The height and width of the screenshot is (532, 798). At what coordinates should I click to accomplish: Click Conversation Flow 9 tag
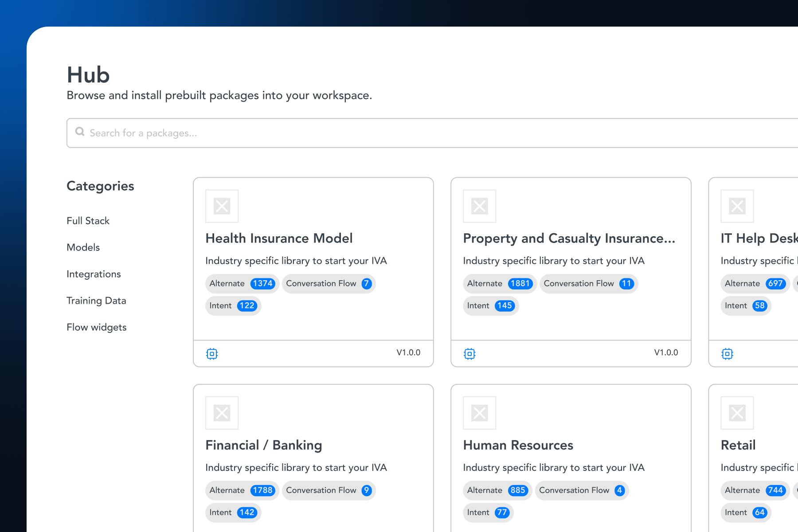(x=329, y=490)
